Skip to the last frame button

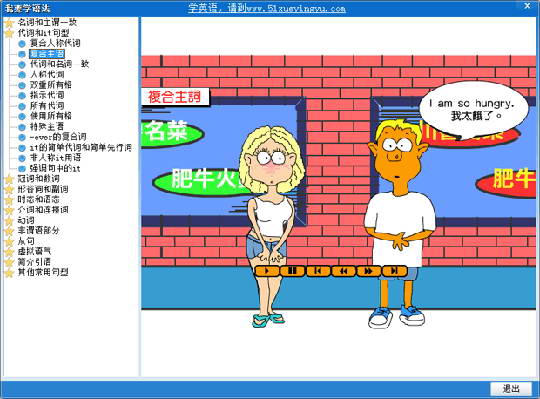394,271
